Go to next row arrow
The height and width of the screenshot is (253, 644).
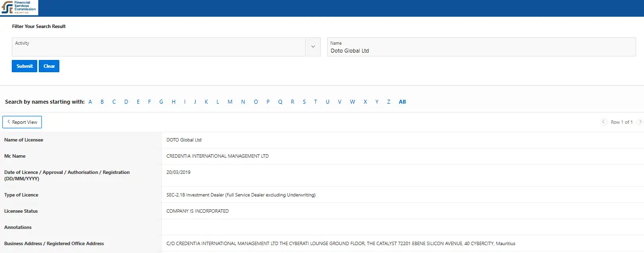point(640,122)
